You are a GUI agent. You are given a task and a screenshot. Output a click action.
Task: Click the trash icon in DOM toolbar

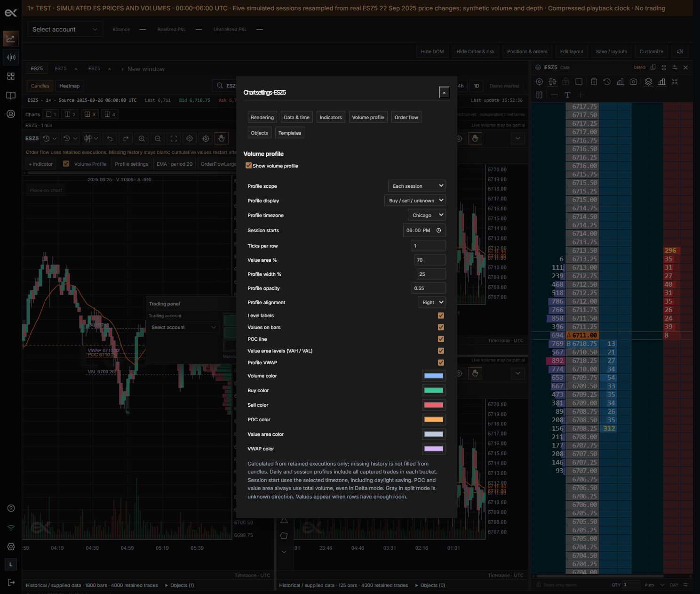tap(594, 82)
